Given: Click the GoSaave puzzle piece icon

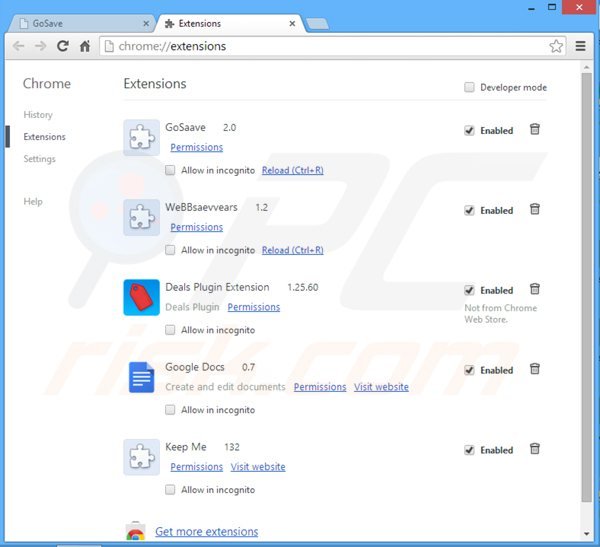Looking at the screenshot, I should [142, 137].
